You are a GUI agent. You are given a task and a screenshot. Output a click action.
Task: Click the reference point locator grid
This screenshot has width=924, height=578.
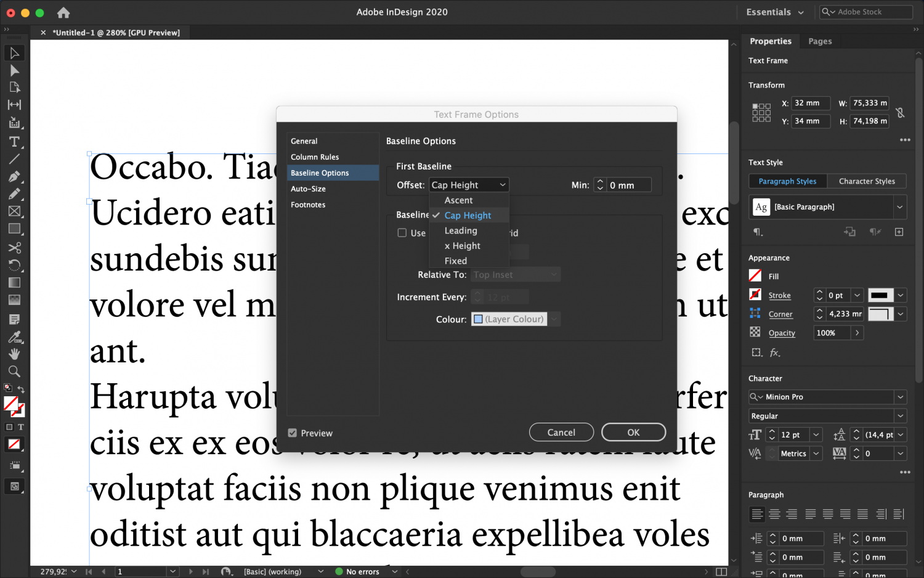click(761, 113)
